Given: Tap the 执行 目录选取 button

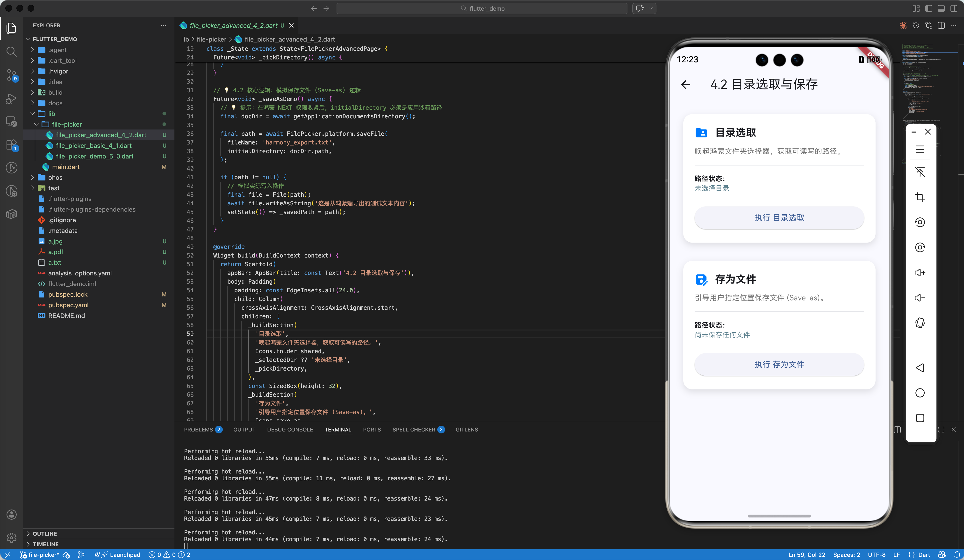Looking at the screenshot, I should coord(779,218).
